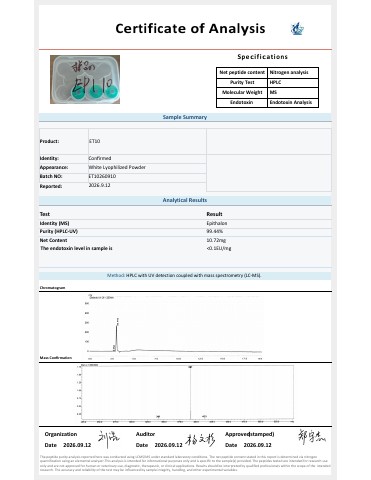Viewport: 371px width, 480px height.
Task: Click the signature next to Organization
Action: tap(109, 439)
